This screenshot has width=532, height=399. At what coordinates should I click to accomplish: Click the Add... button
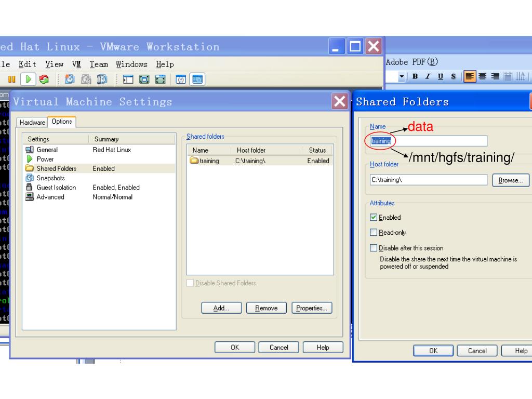click(221, 308)
